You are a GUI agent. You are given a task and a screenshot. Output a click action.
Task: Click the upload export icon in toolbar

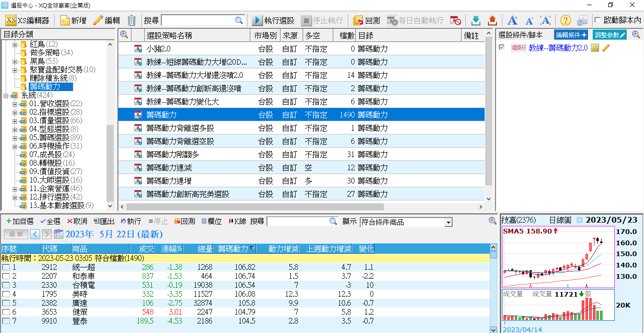[492, 20]
